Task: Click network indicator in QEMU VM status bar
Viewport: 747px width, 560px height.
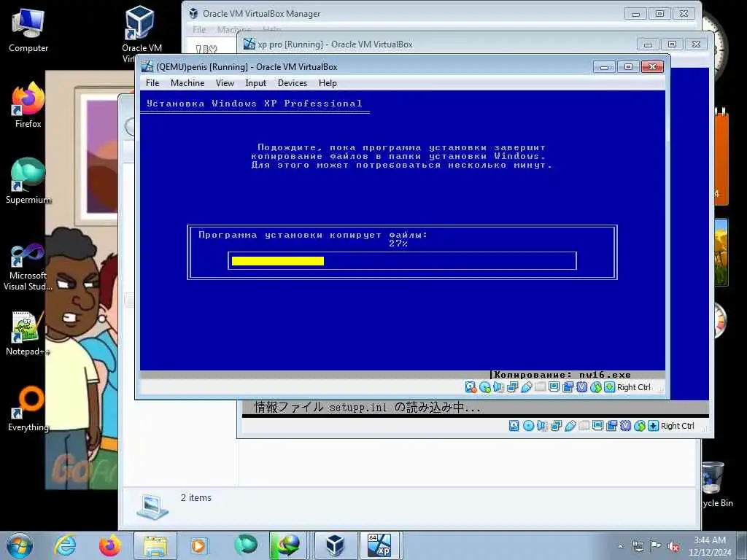Action: 513,387
